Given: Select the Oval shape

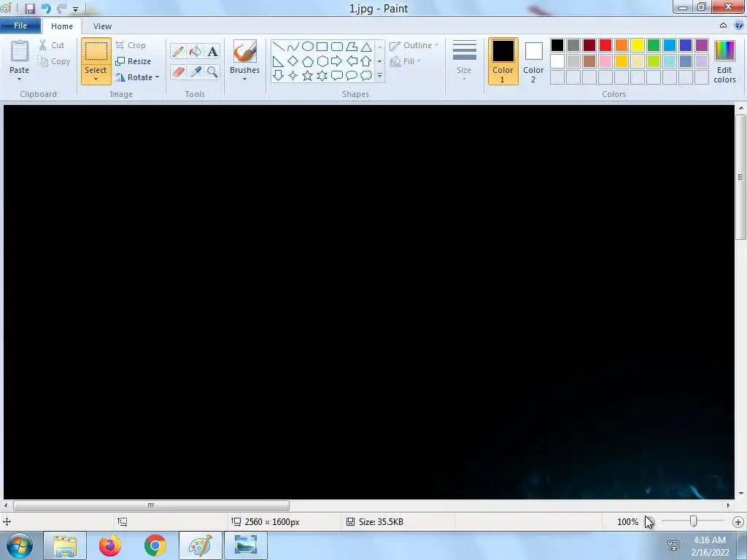Looking at the screenshot, I should point(308,46).
